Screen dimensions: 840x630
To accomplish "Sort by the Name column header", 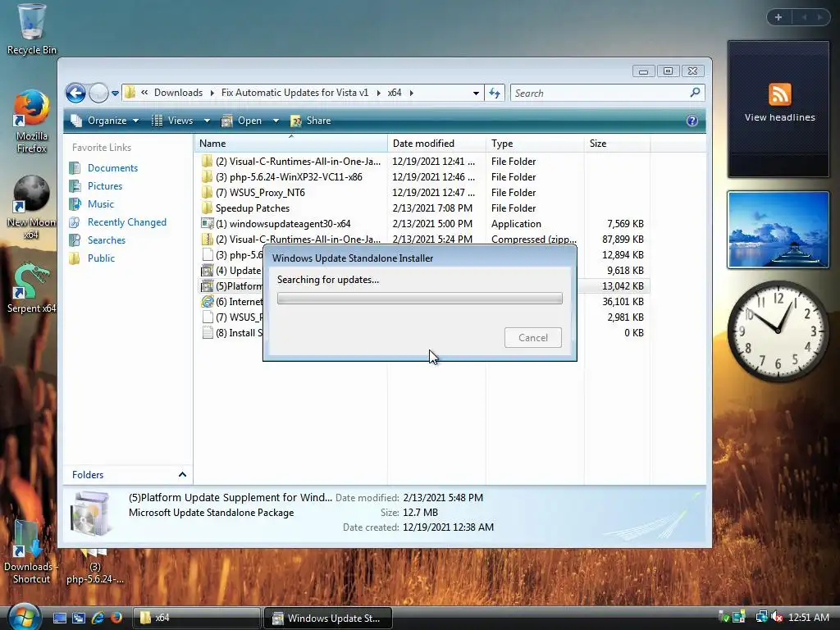I will 291,144.
